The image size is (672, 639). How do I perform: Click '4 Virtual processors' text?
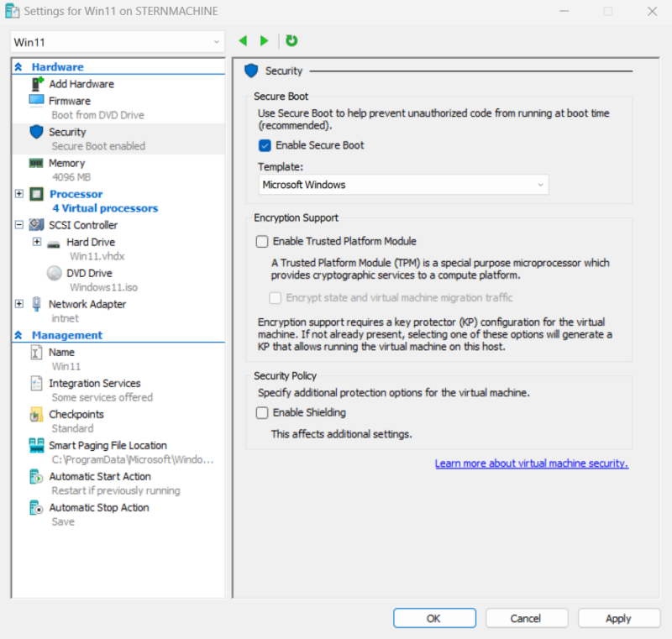pos(106,208)
